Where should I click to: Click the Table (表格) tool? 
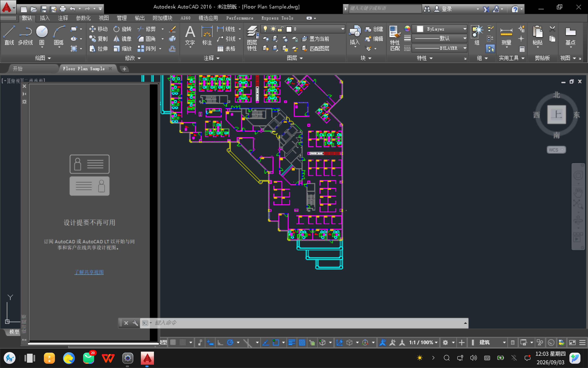pos(226,49)
